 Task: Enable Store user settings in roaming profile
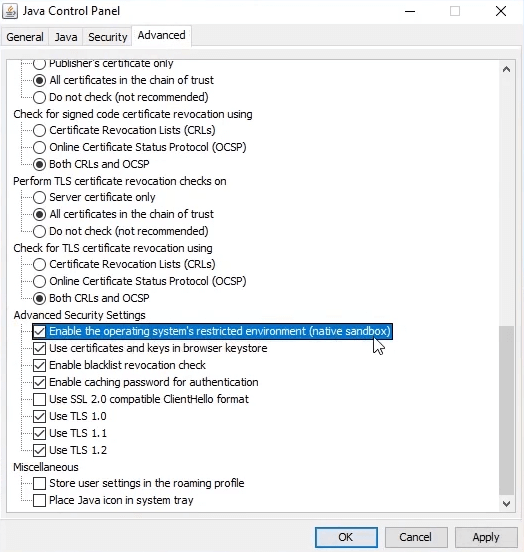[39, 483]
